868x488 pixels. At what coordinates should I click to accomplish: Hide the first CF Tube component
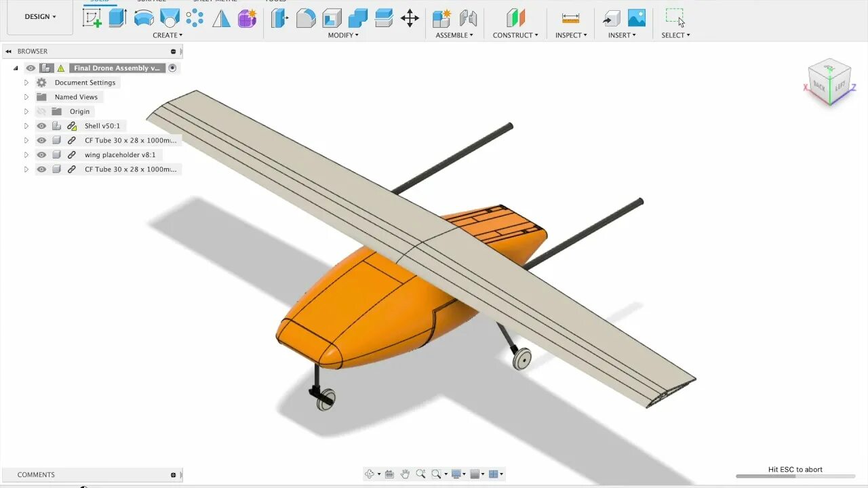pyautogui.click(x=41, y=140)
